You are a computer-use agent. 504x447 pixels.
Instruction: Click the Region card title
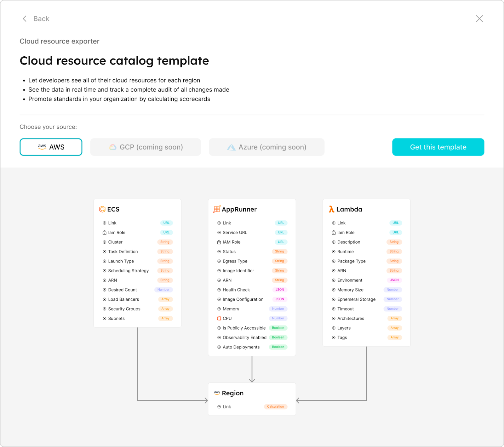[233, 393]
